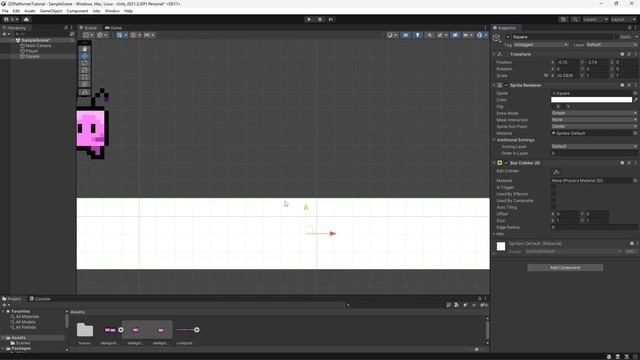
Task: Click the Play button
Action: [309, 19]
